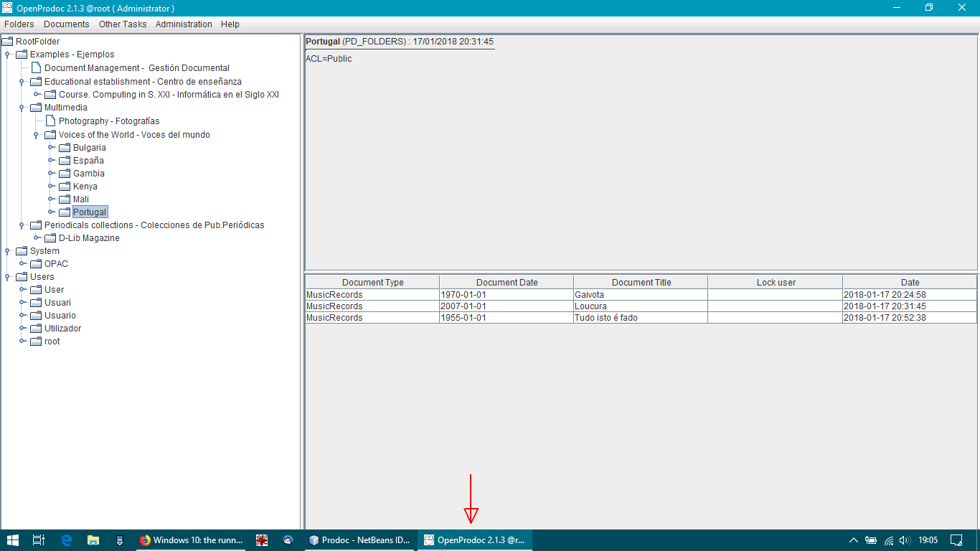Click the RootFolder icon at the tree top
Image resolution: width=980 pixels, height=551 pixels.
pyautogui.click(x=7, y=41)
